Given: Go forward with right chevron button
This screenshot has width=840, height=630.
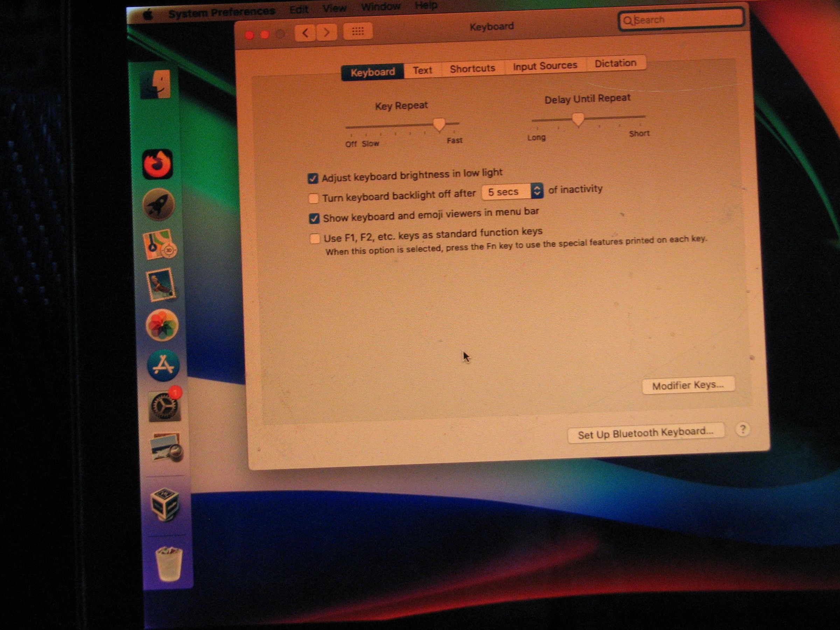Looking at the screenshot, I should 327,32.
